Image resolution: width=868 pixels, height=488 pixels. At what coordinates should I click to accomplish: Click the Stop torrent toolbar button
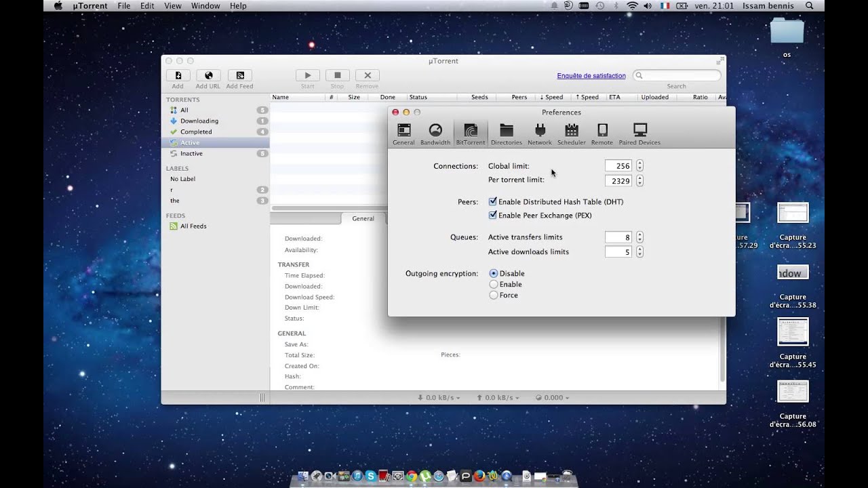coord(337,75)
